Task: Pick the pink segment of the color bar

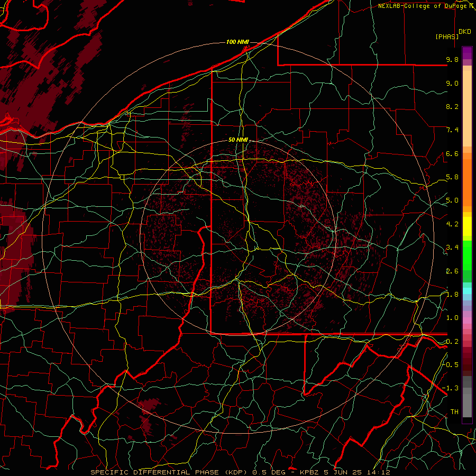Action: [467, 321]
